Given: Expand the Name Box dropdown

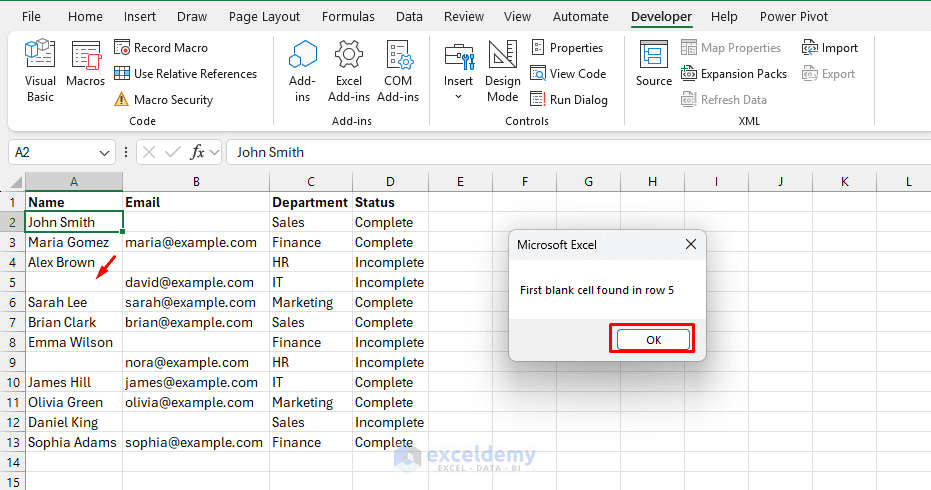Looking at the screenshot, I should [x=104, y=153].
